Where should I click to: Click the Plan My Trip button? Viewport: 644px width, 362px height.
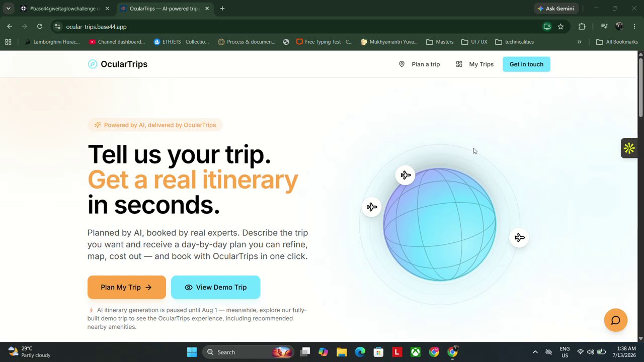[127, 287]
